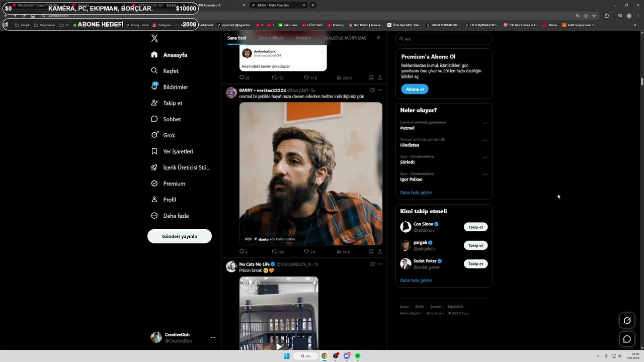The image size is (644, 362).
Task: Add a new timeline tab with plus
Action: pos(378,38)
